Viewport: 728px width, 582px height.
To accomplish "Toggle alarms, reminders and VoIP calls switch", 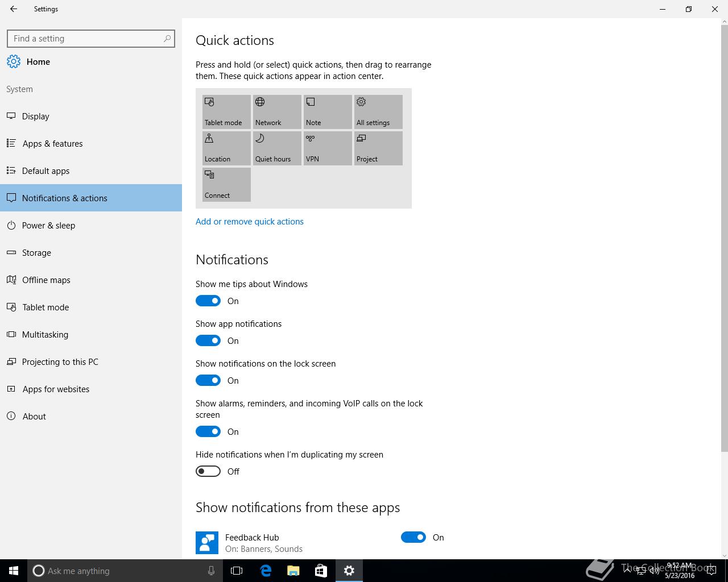I will 208,431.
